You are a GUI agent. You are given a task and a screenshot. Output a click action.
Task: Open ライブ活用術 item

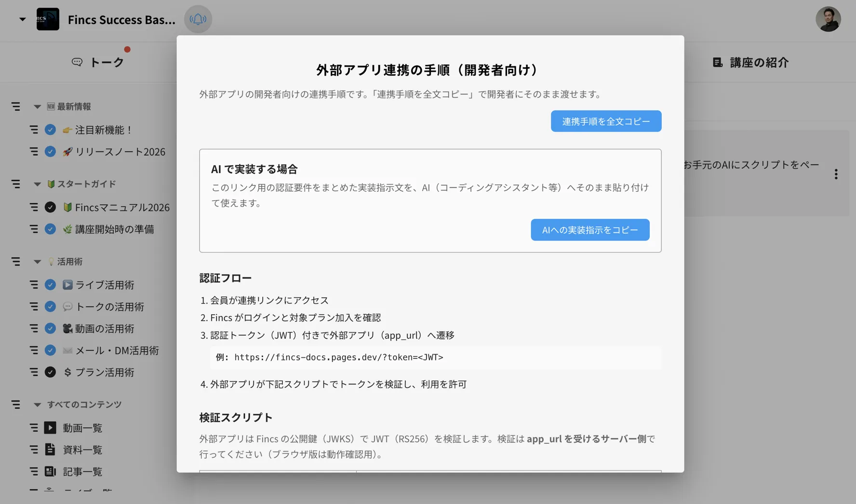coord(98,285)
